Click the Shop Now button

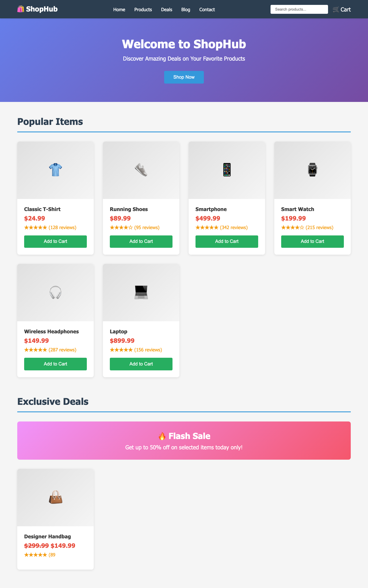pyautogui.click(x=184, y=77)
